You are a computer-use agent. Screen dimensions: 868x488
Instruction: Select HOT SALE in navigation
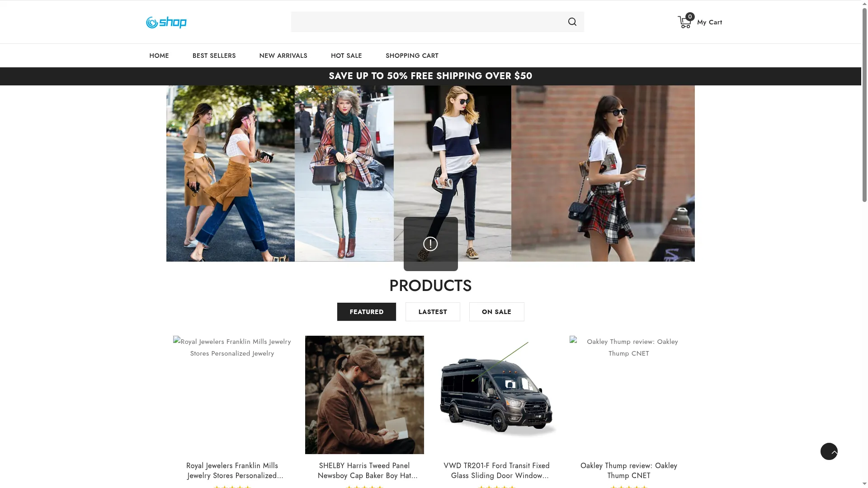click(346, 56)
